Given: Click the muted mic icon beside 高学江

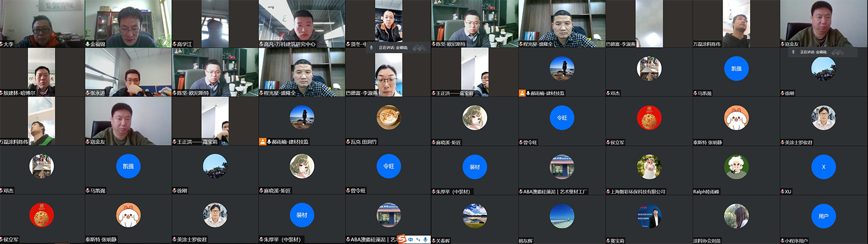Looking at the screenshot, I should tap(175, 44).
